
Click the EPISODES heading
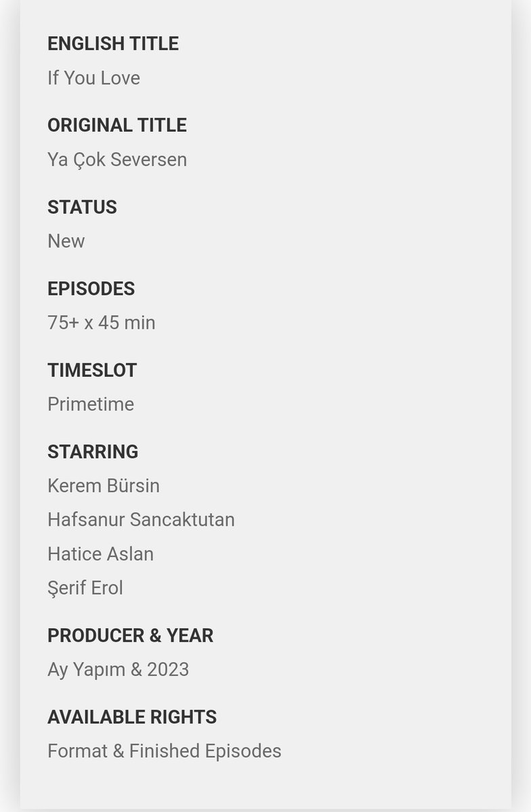pos(91,289)
